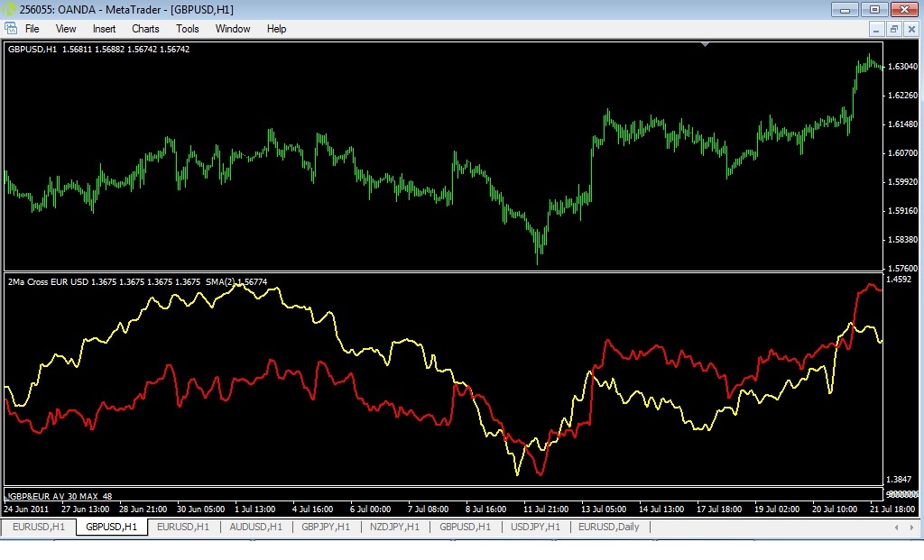Switch to the USDJPY,H1 tab
This screenshot has width=924, height=560.
pos(536,527)
